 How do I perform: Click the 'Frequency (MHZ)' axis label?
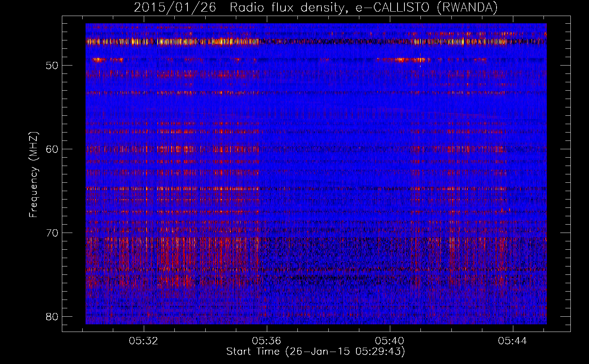pos(33,175)
